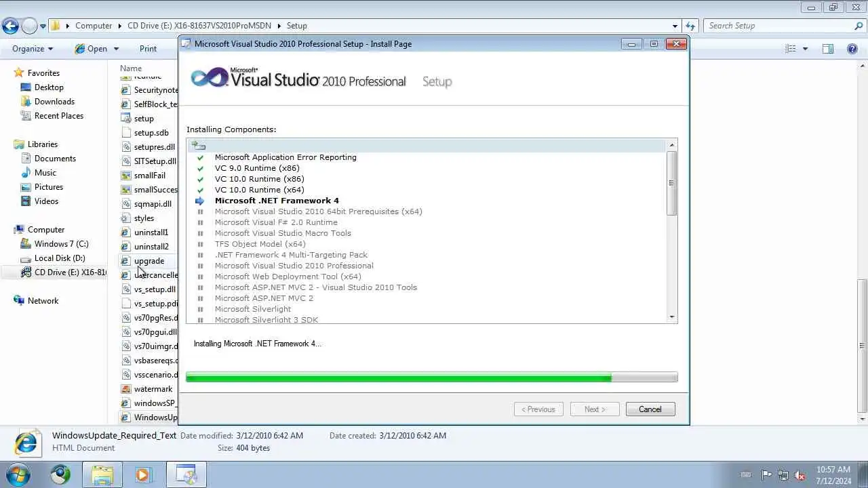The width and height of the screenshot is (868, 488).
Task: Click CD Drive (E:) breadcrumb segment
Action: tap(199, 26)
